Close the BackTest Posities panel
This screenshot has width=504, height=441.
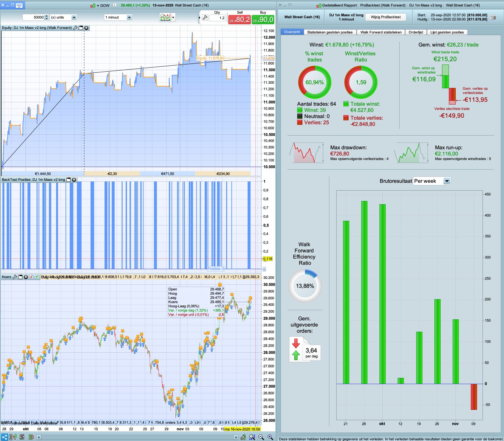[x=74, y=180]
